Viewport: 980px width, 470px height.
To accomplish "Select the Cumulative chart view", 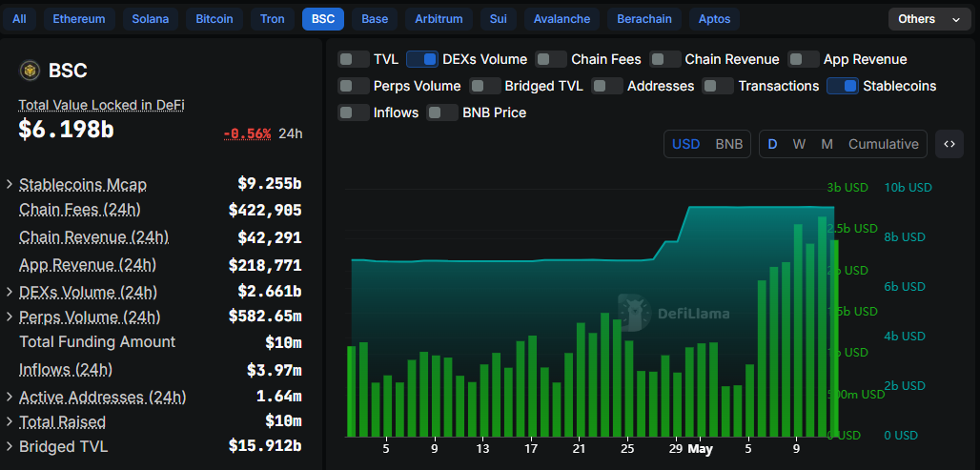I will pos(883,144).
